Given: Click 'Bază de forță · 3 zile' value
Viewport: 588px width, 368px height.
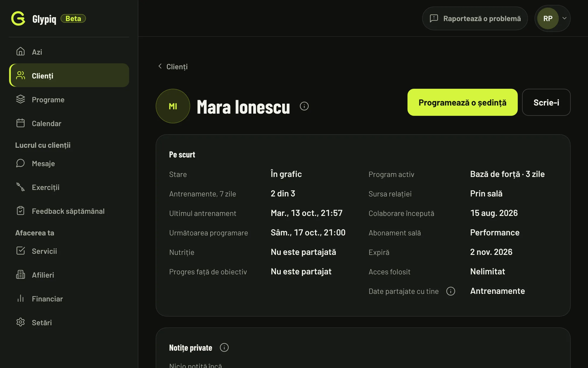Looking at the screenshot, I should tap(507, 174).
